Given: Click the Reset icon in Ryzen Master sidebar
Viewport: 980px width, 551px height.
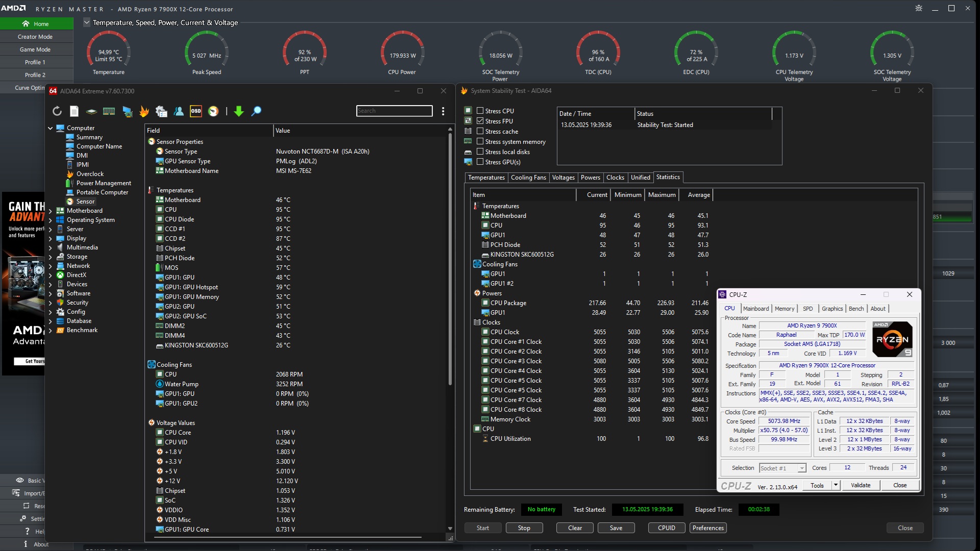Looking at the screenshot, I should point(26,506).
